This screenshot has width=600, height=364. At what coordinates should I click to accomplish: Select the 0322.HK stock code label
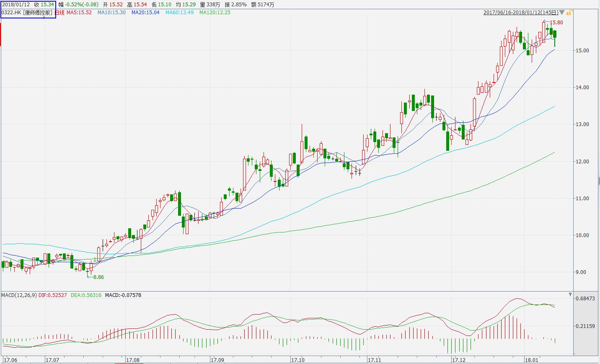(11, 13)
